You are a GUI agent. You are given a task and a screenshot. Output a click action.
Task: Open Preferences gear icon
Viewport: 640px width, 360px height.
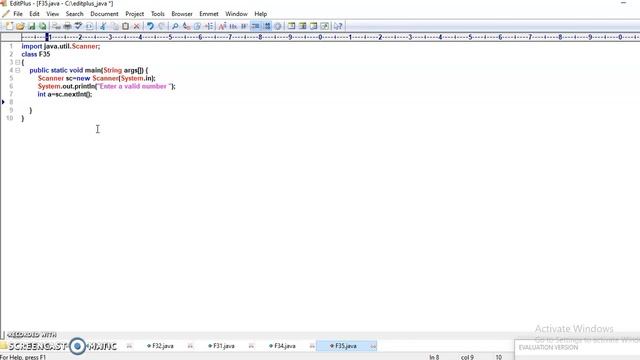pos(278,26)
